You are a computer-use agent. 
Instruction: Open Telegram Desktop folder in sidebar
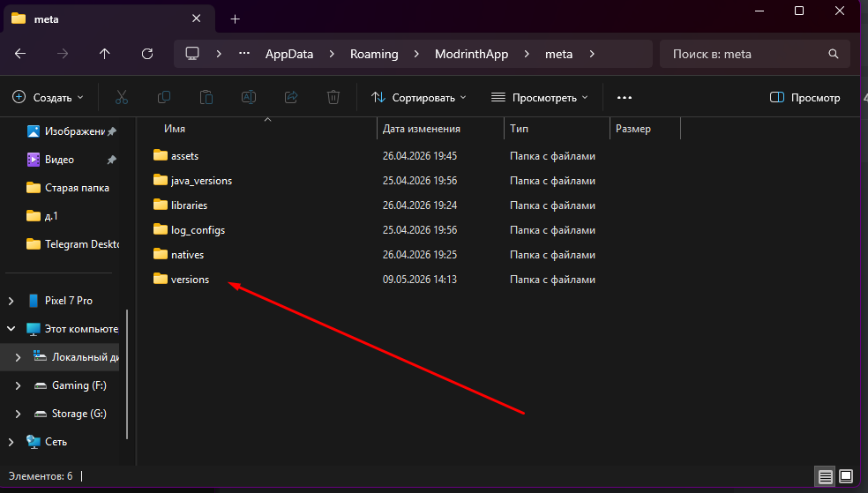tap(72, 244)
